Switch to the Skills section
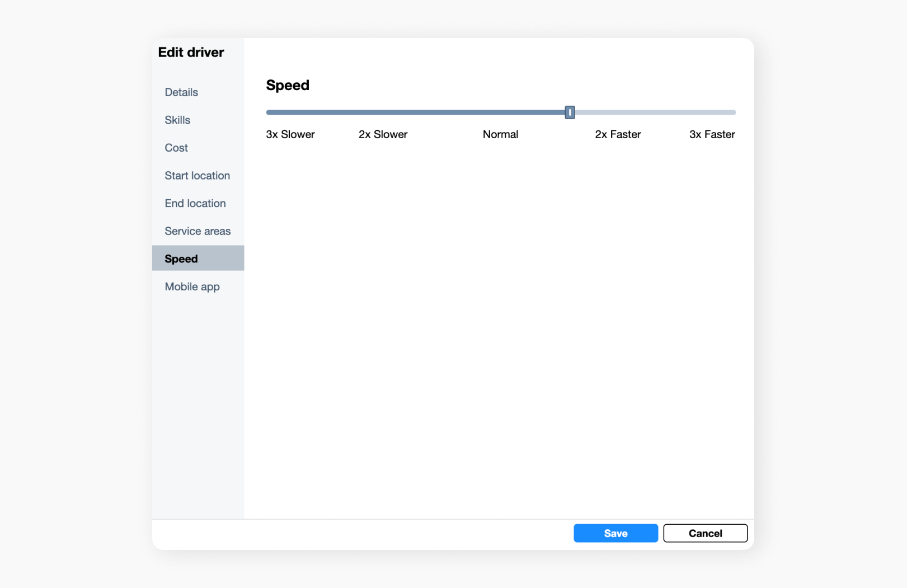907x588 pixels. [177, 120]
